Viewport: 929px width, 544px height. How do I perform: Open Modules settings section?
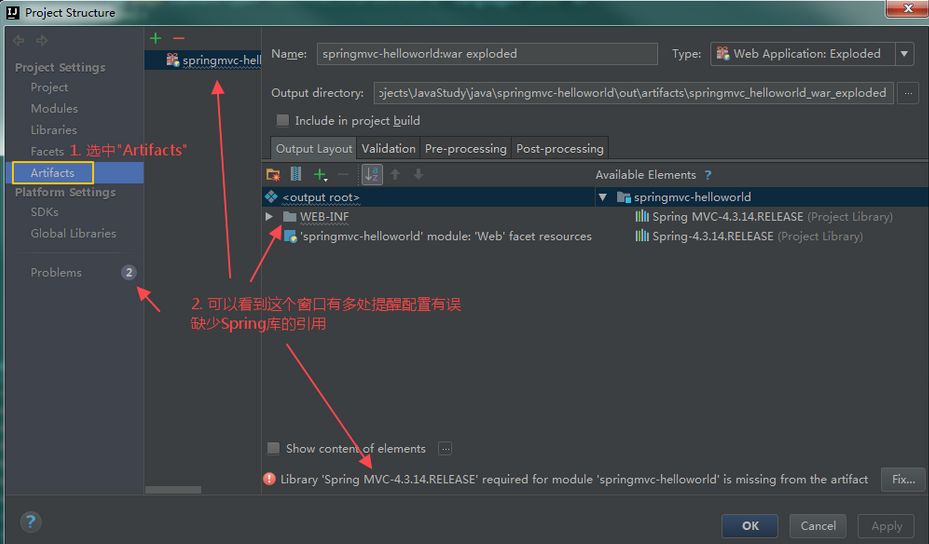click(55, 108)
